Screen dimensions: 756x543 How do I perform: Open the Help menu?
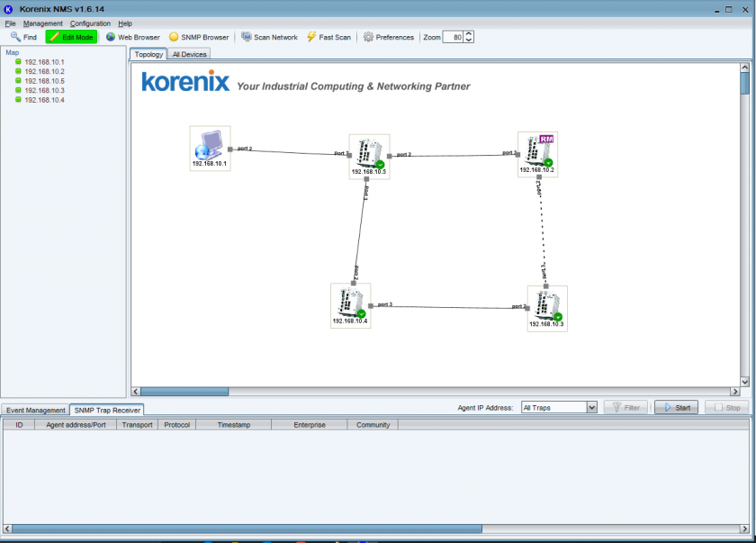125,23
